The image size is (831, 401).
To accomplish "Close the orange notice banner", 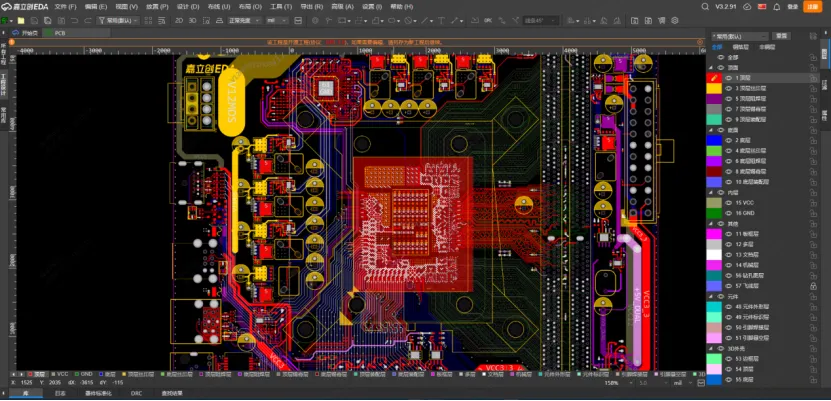I will [x=700, y=42].
